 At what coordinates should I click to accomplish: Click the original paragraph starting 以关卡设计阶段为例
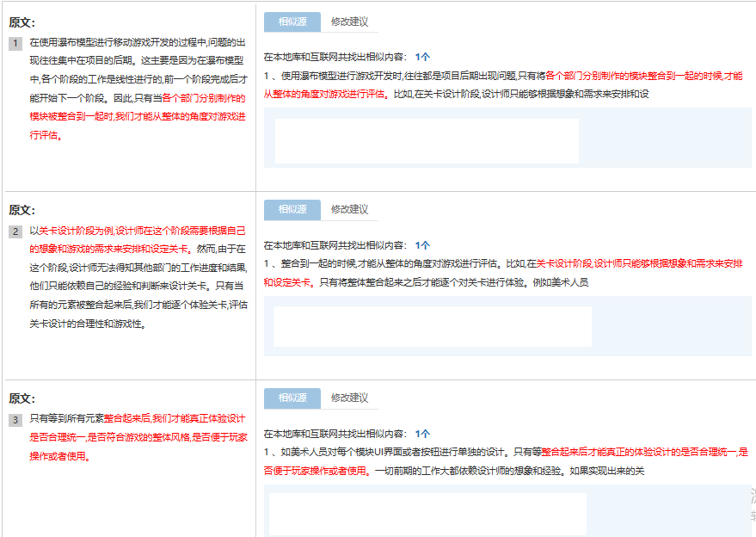click(138, 277)
